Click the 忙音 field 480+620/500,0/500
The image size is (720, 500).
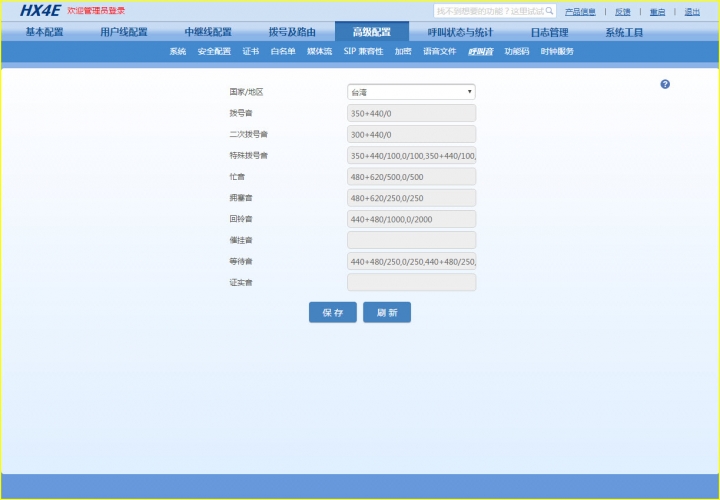pyautogui.click(x=411, y=176)
